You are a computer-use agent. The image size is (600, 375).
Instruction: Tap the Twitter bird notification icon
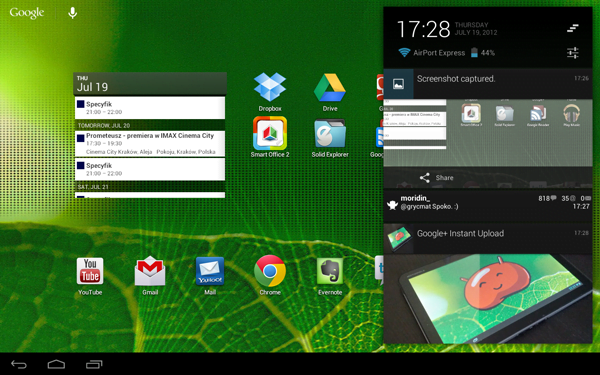pyautogui.click(x=392, y=205)
